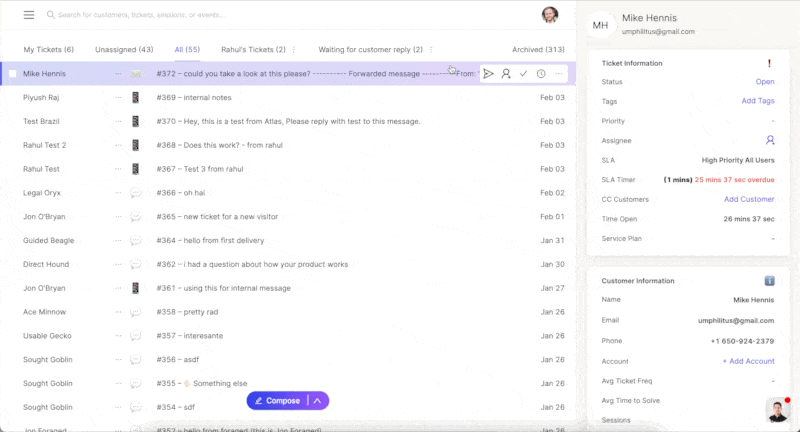Open Rahul's Tickets (2) tab

click(x=253, y=49)
